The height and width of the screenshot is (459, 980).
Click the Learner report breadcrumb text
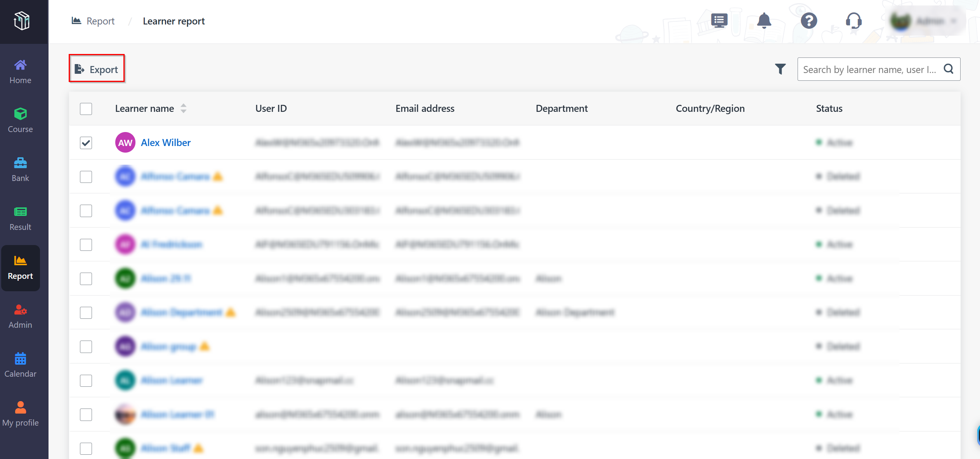pos(173,21)
